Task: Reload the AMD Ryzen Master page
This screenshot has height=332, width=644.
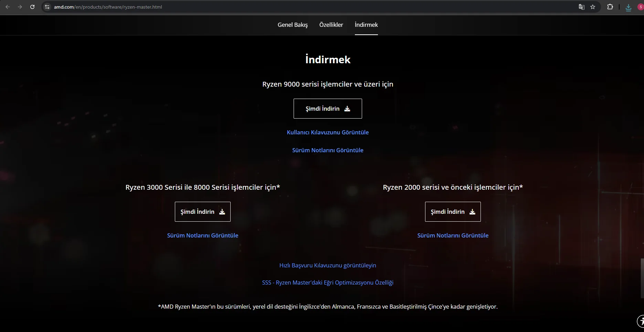Action: tap(32, 7)
